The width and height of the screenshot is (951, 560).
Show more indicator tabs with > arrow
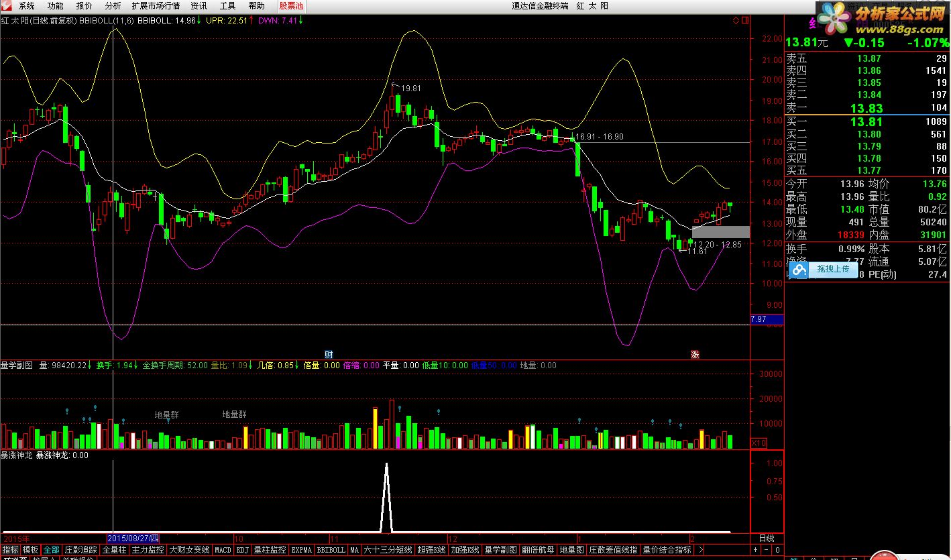coord(701,549)
